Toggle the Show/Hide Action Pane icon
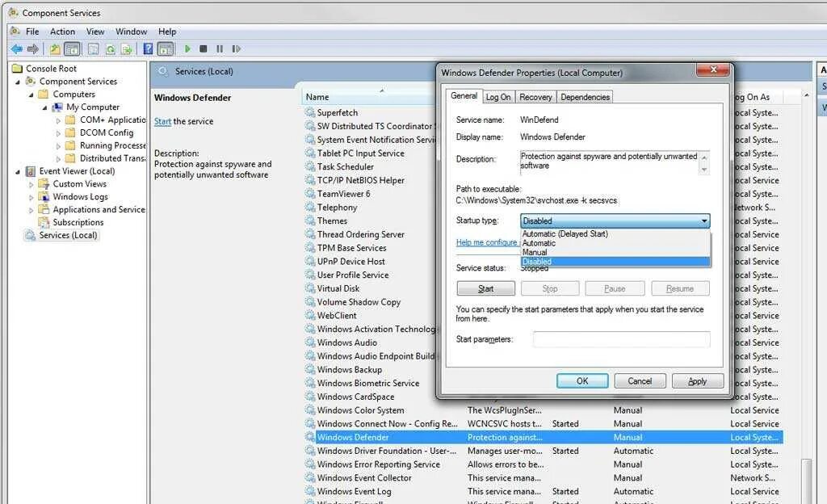 tap(165, 49)
